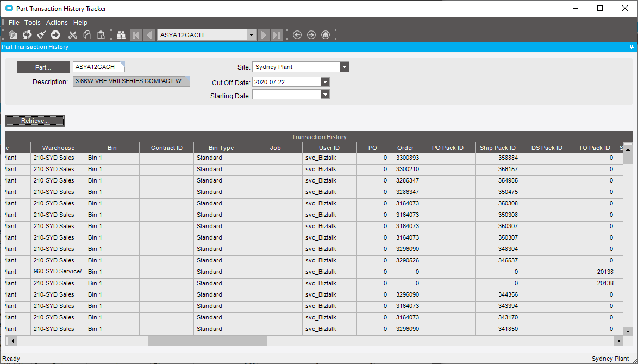Open the Actions menu
Viewport: 638px width, 364px height.
coord(57,23)
